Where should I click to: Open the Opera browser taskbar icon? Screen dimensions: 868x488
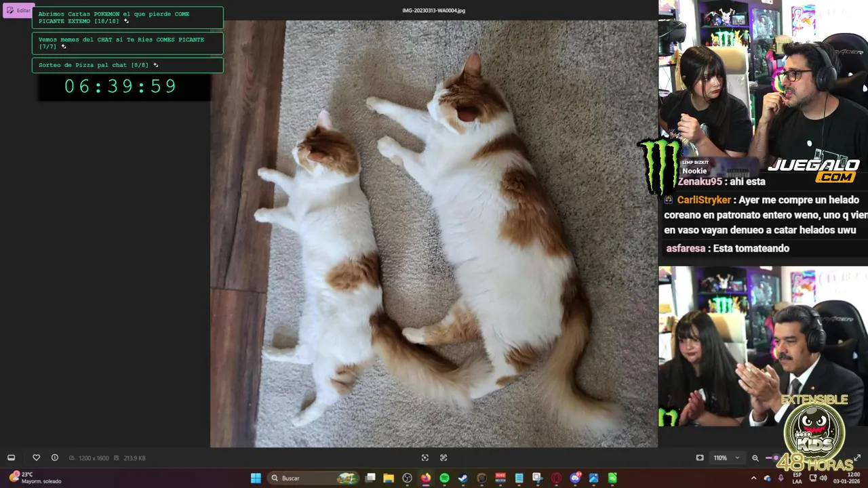[x=556, y=478]
